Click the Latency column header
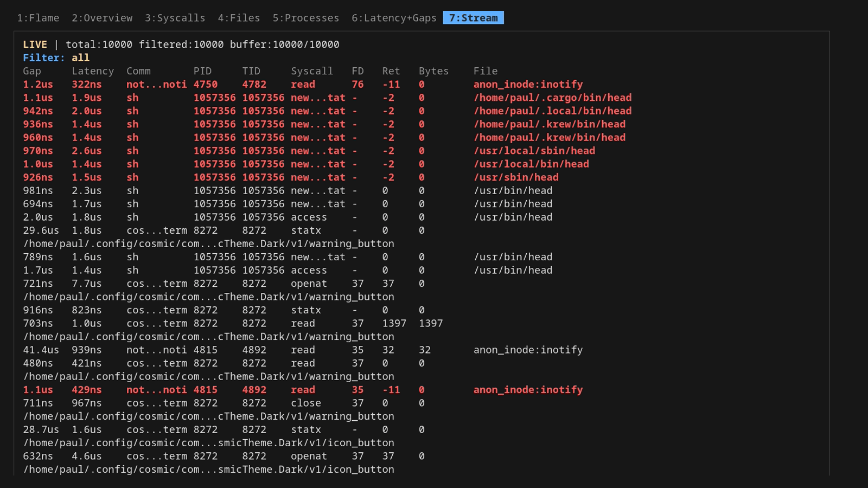The width and height of the screenshot is (868, 488). 93,71
